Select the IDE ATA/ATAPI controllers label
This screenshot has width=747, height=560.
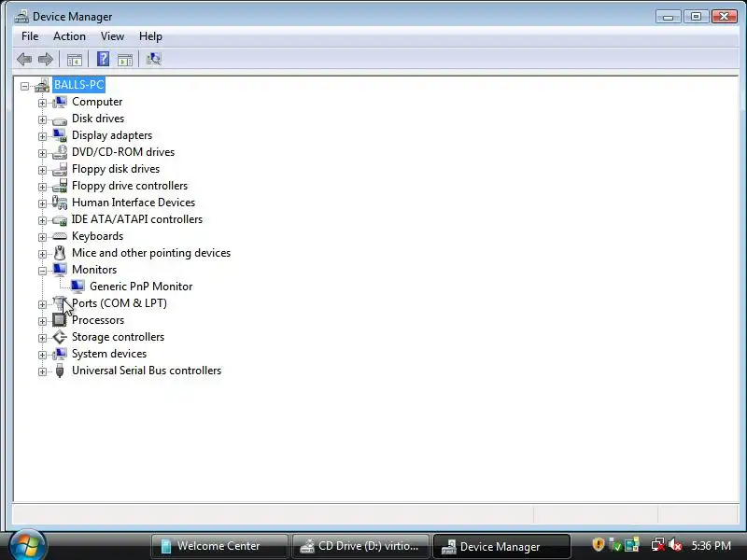pos(137,219)
